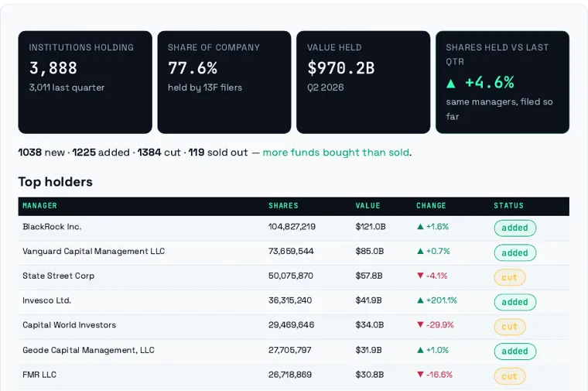This screenshot has height=391, width=588.
Task: Click the '119 sold out' summary count
Action: click(218, 153)
